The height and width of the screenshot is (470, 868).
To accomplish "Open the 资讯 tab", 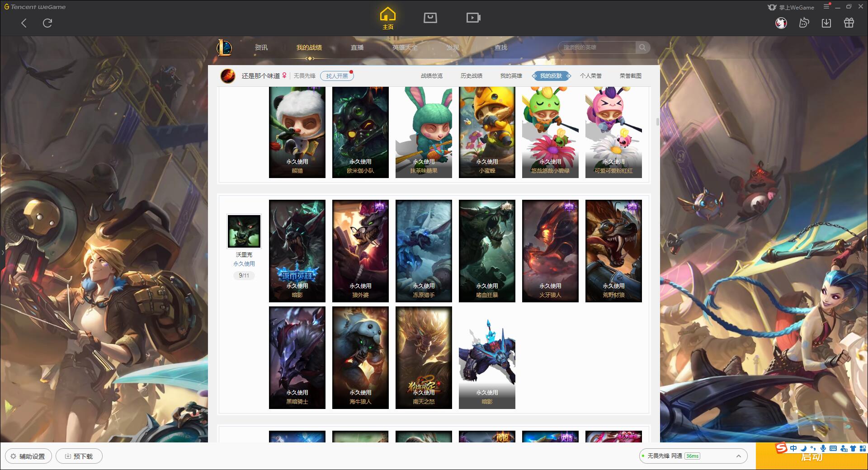I will point(261,47).
